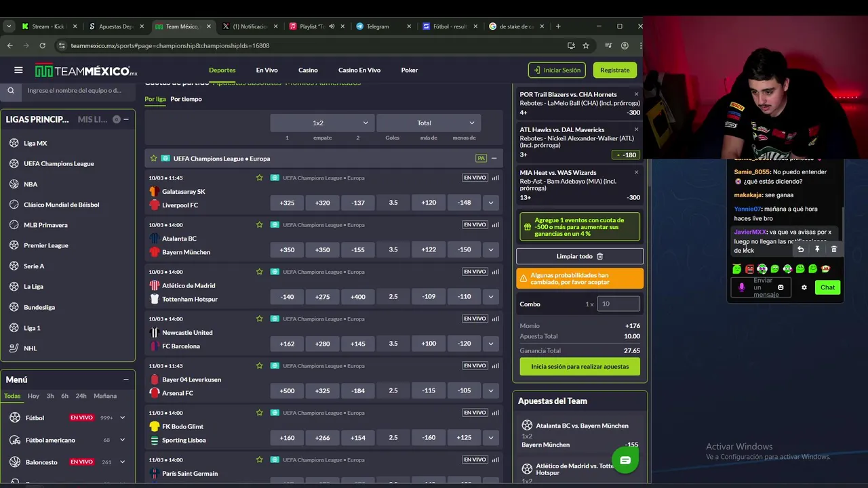Image resolution: width=868 pixels, height=488 pixels.
Task: Remove POR Trail Blazers vs CHA Hornets bet
Action: coord(636,94)
